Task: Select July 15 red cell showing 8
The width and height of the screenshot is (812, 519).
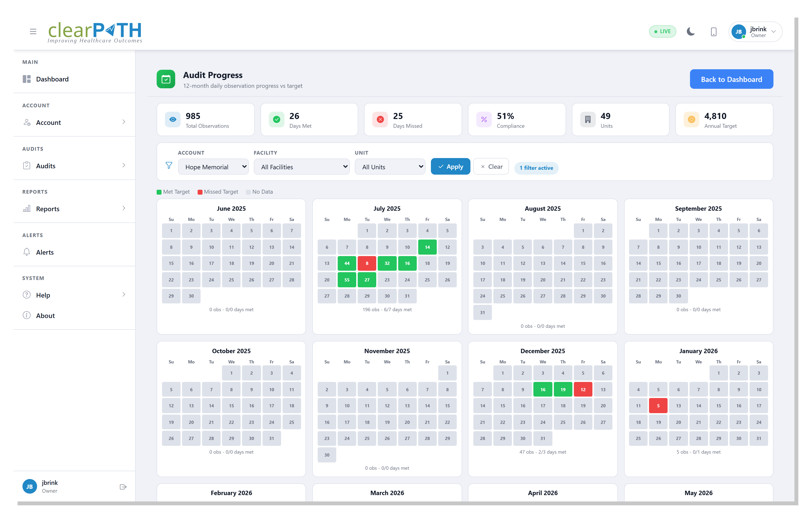Action: click(x=367, y=263)
